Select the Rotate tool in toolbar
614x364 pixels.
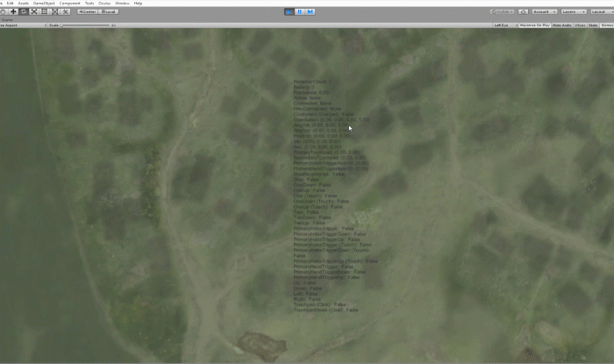click(24, 11)
